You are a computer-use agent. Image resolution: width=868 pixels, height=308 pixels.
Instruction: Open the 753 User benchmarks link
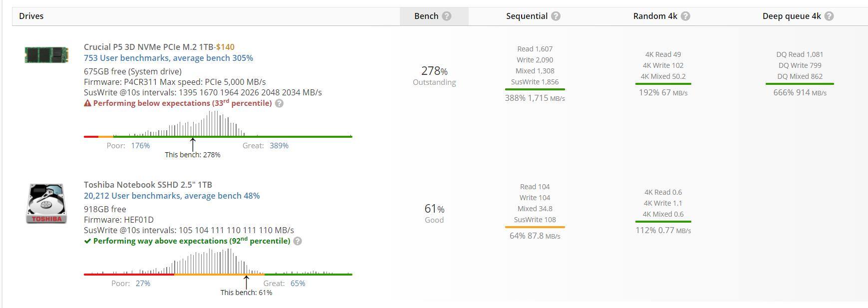click(168, 58)
